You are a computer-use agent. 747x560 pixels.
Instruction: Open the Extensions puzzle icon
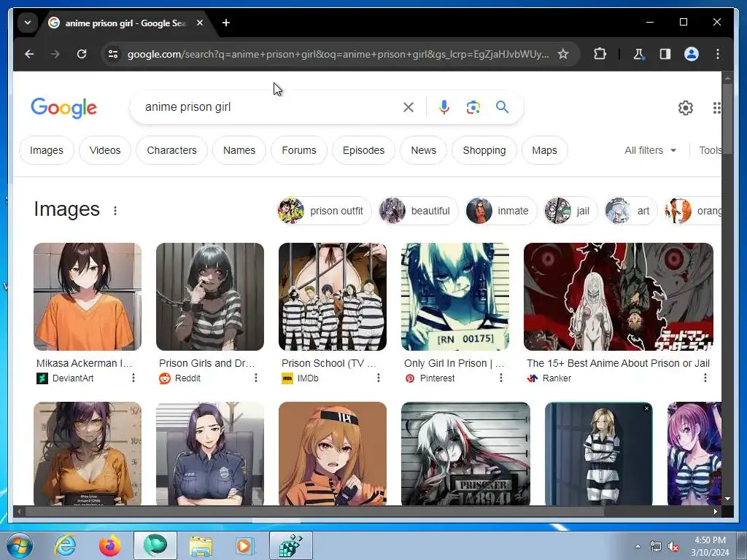600,54
